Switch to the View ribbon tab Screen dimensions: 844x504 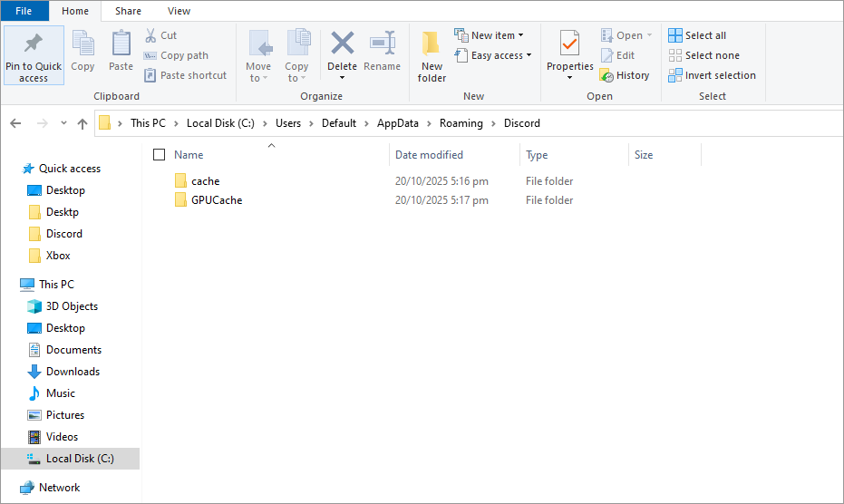[179, 11]
